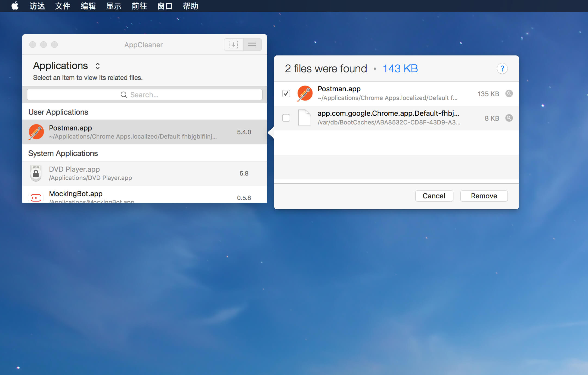
Task: Click the MockingBot version 0.5.8
Action: [x=244, y=198]
